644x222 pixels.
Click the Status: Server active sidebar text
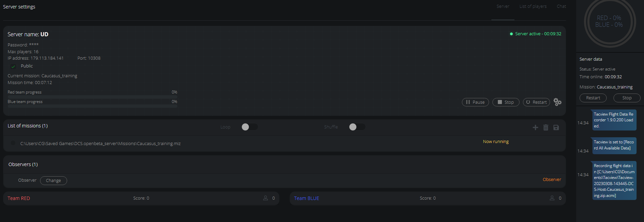pos(597,69)
